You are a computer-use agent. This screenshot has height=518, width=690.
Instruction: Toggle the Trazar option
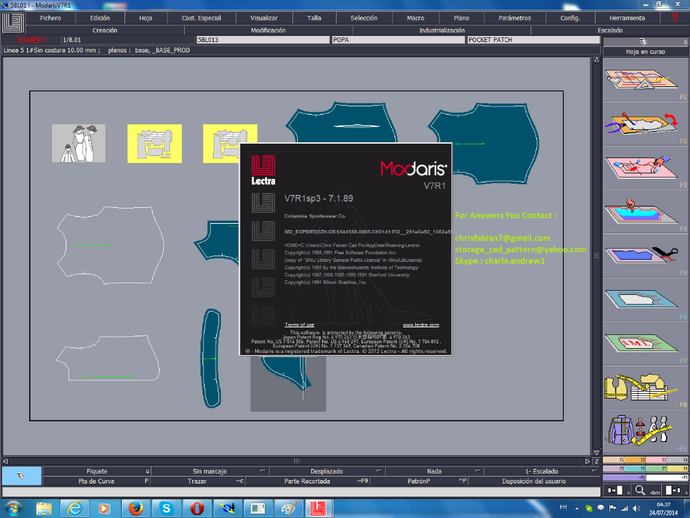[197, 481]
